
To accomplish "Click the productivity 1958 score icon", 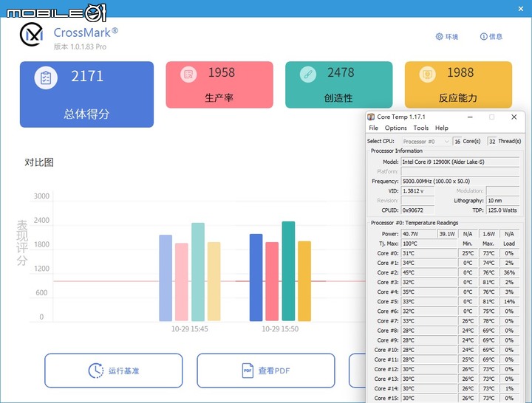I will (x=188, y=74).
